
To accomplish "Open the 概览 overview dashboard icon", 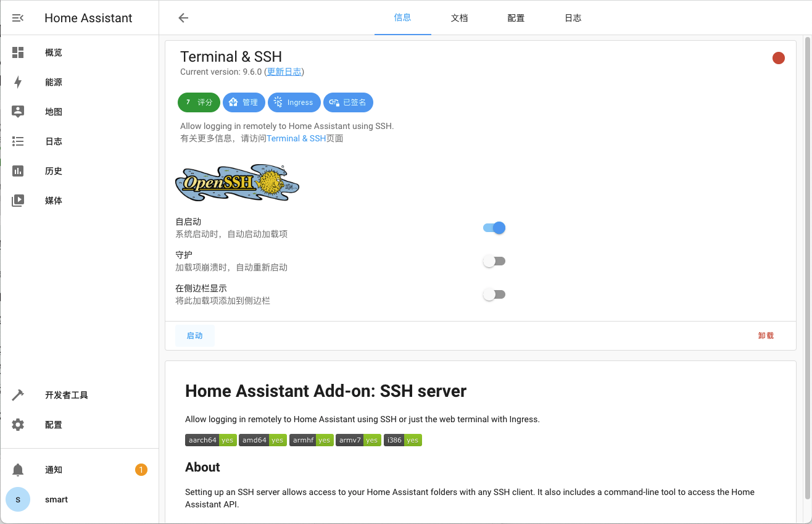I will pyautogui.click(x=18, y=52).
